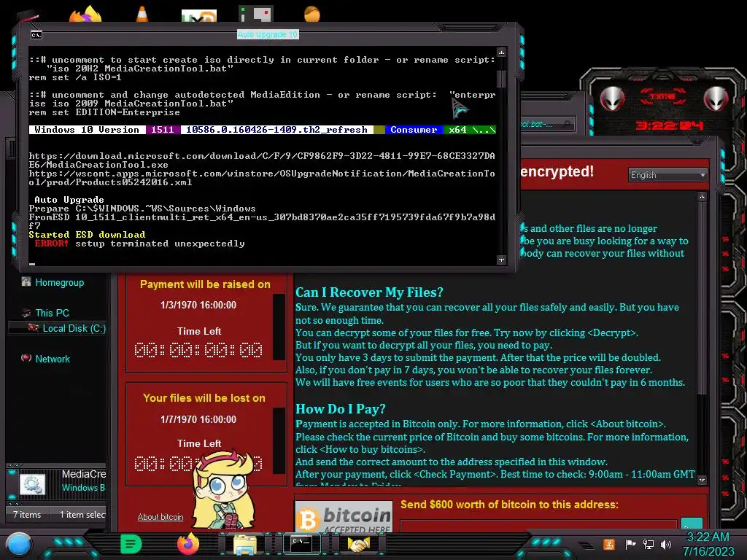The height and width of the screenshot is (560, 747).
Task: Click the red 'ERROR!' text in cmd
Action: [x=52, y=244]
